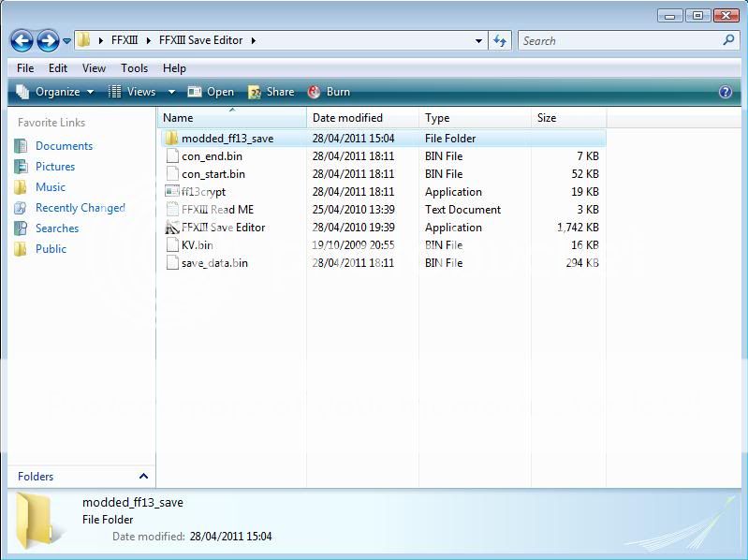
Task: Click the Back navigation arrow button
Action: tap(22, 40)
